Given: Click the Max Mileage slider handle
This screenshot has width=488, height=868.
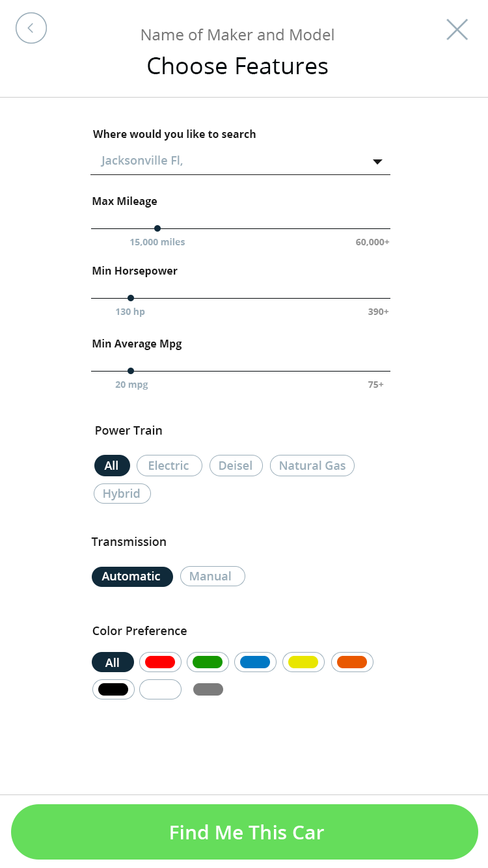Looking at the screenshot, I should pyautogui.click(x=157, y=228).
